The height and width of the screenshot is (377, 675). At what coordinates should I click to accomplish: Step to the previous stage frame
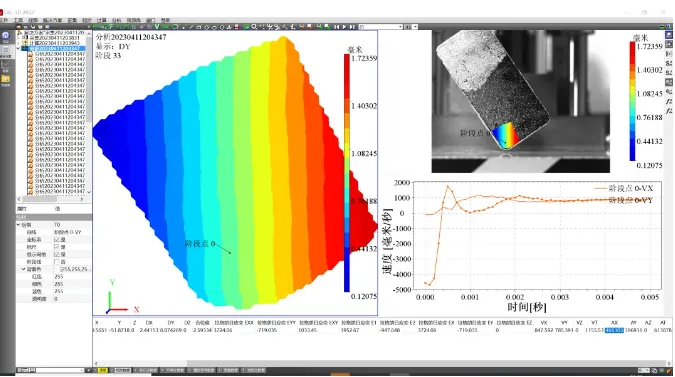[x=336, y=27]
